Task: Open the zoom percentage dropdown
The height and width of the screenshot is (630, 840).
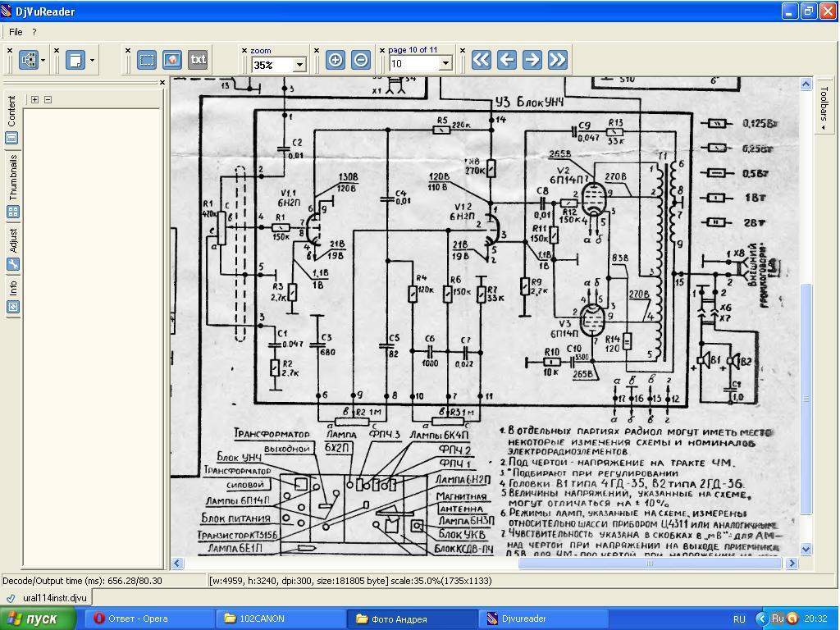Action: [299, 65]
